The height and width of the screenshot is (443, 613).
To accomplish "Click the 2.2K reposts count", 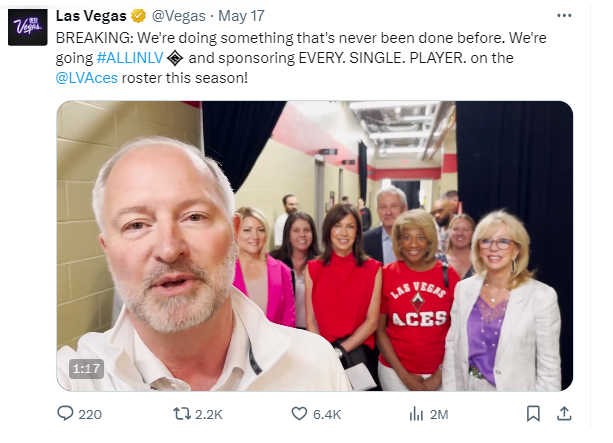I will tap(209, 413).
